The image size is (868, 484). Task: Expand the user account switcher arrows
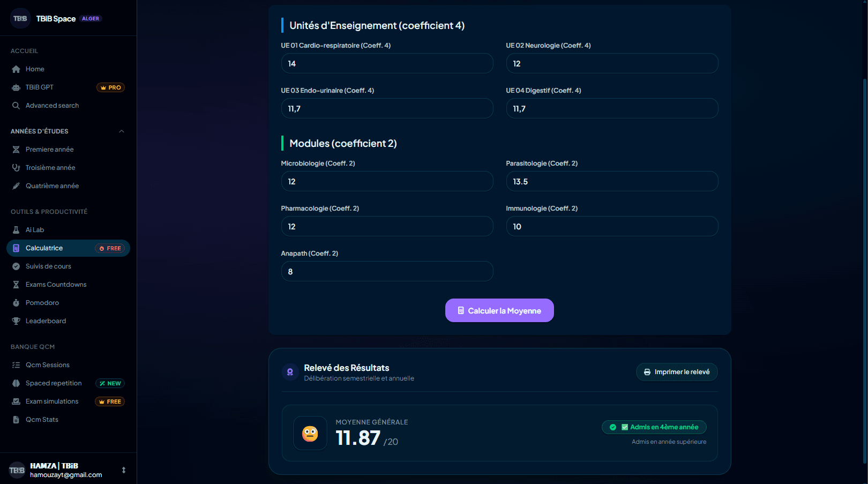tap(124, 470)
